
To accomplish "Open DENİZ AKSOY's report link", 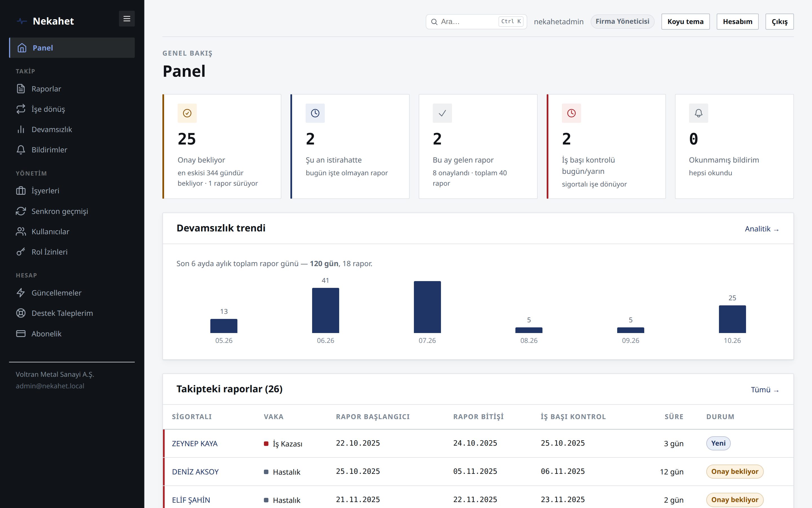I will [x=195, y=472].
